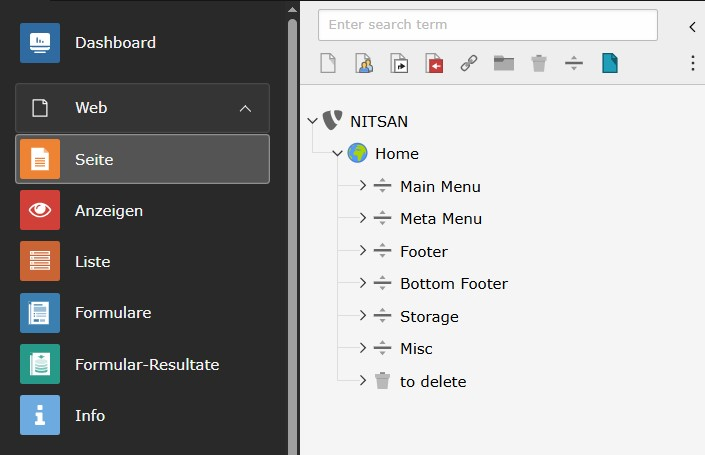Select the Footer page in tree
This screenshot has height=455, width=705.
coord(423,252)
